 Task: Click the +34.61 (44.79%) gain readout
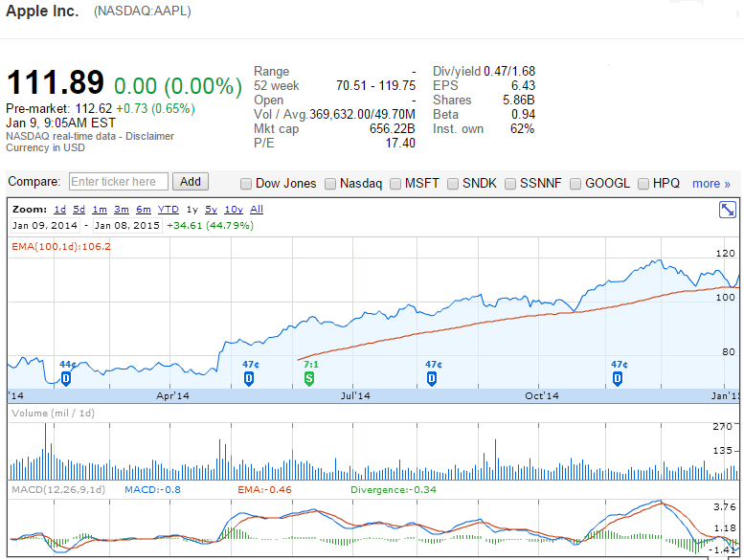coord(210,225)
